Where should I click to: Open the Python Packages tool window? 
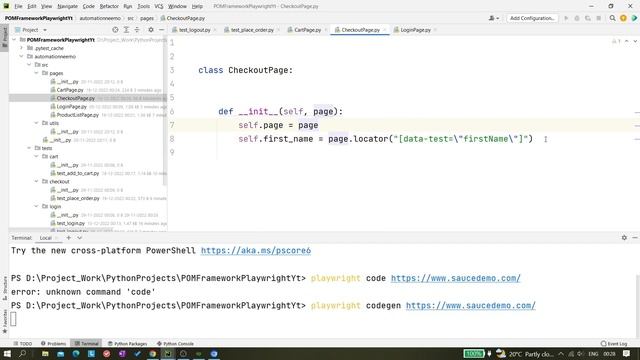pyautogui.click(x=127, y=343)
